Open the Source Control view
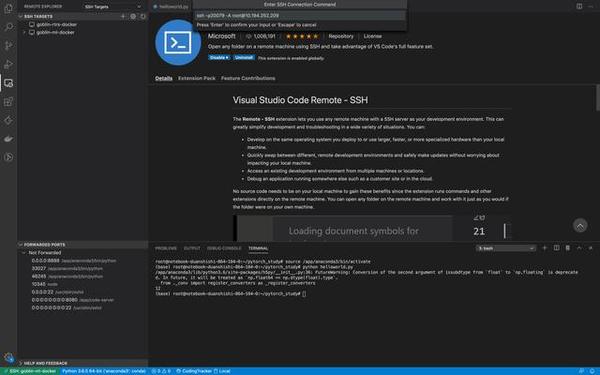 [x=8, y=46]
